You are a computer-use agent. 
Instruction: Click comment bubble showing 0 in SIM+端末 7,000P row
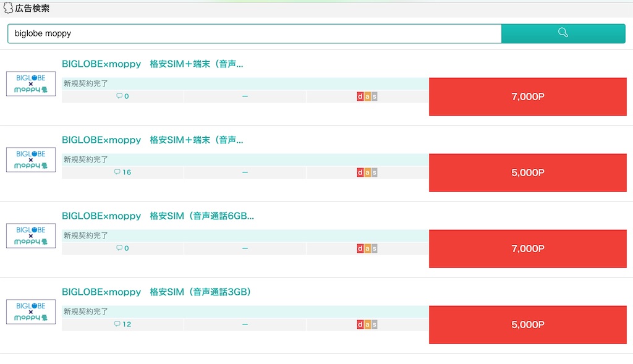click(122, 96)
